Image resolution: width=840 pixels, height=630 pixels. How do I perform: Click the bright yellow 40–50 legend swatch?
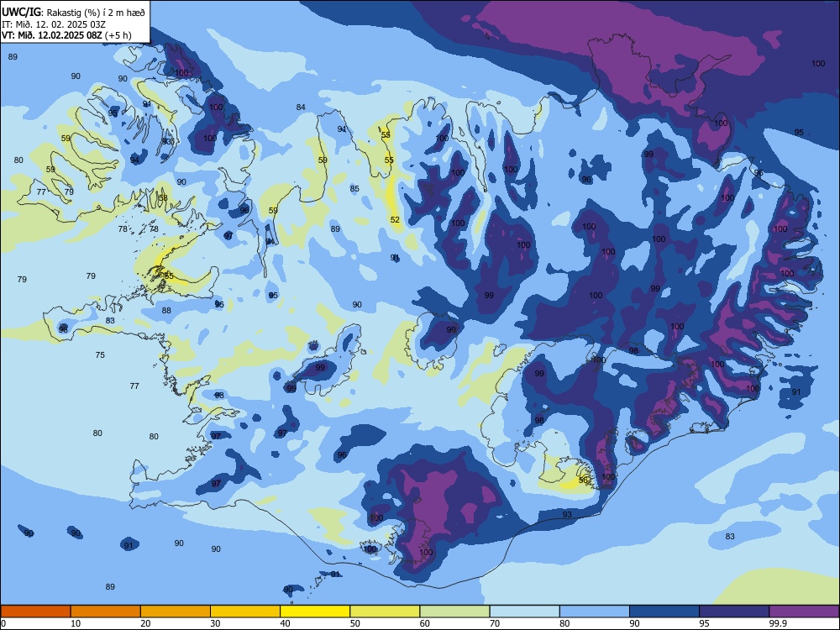315,612
